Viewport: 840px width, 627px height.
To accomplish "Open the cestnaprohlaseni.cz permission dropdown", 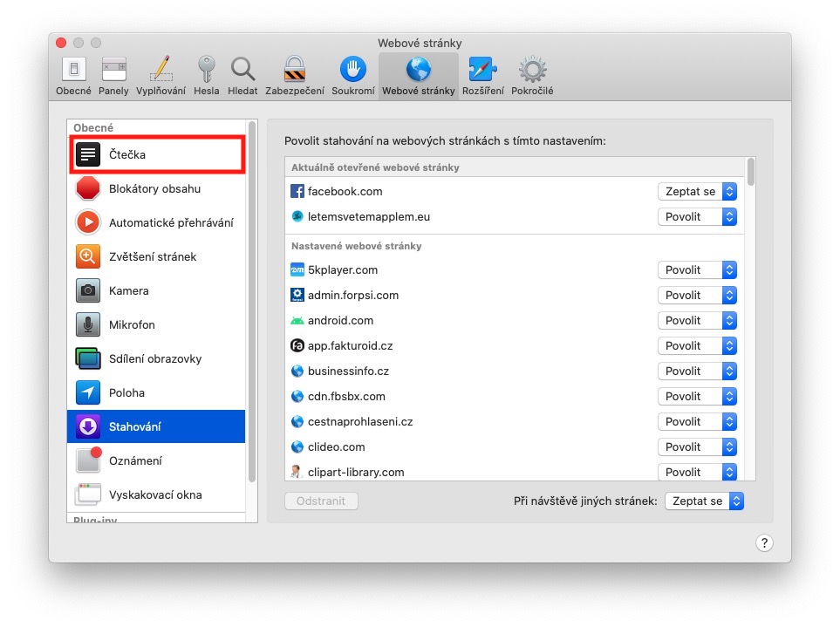I will pos(697,421).
